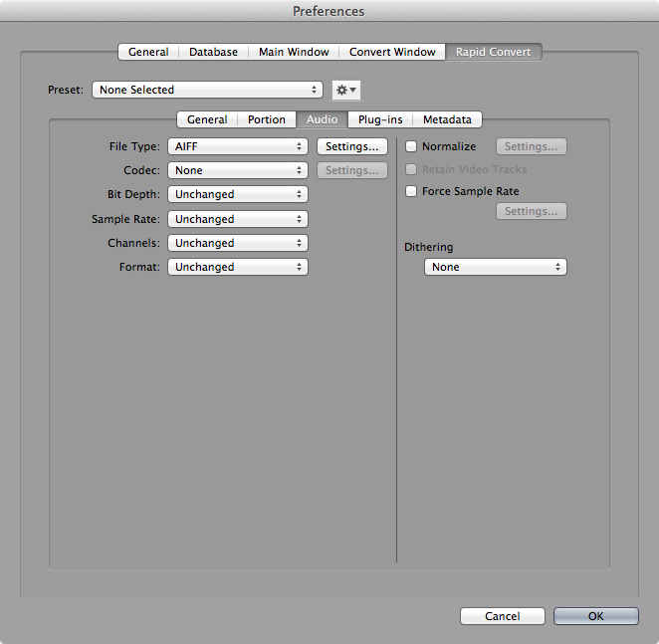The image size is (659, 644).
Task: Open the Format dropdown
Action: click(x=237, y=267)
